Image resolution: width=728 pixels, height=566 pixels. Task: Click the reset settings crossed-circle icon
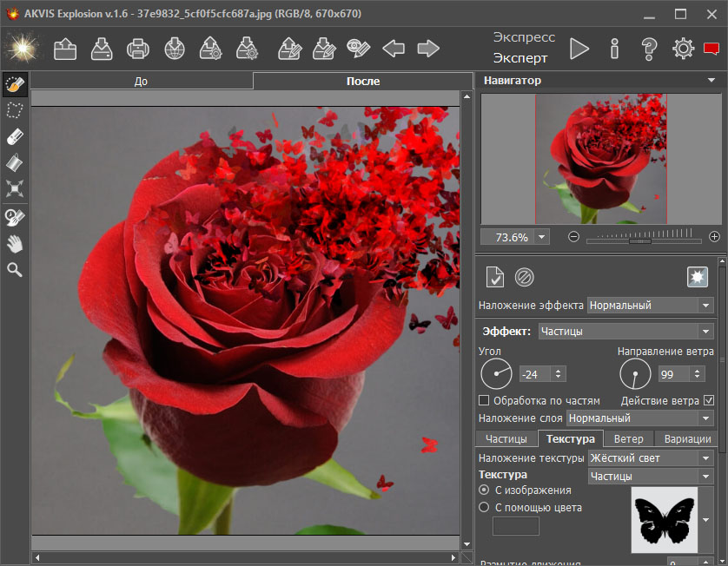click(x=524, y=278)
